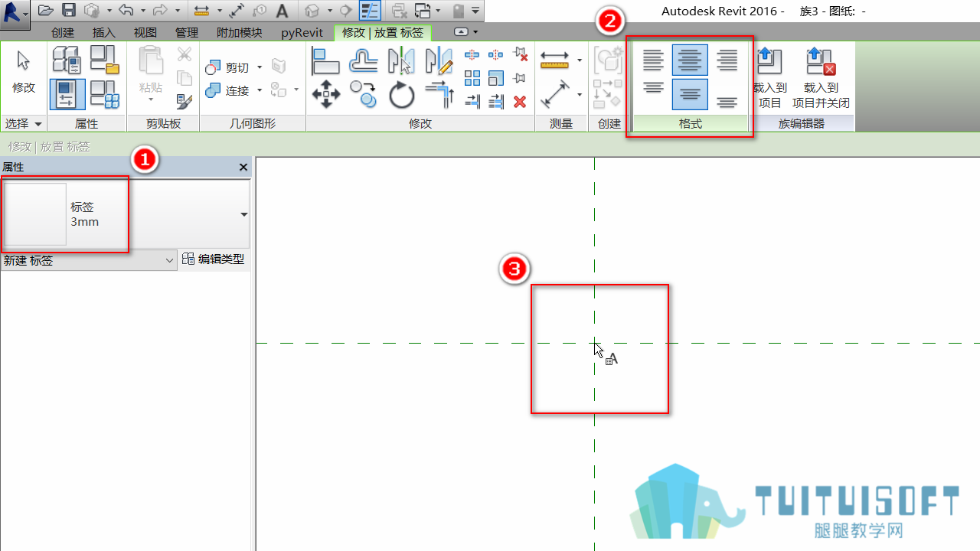Click the Undo arrow icon

coord(126,11)
